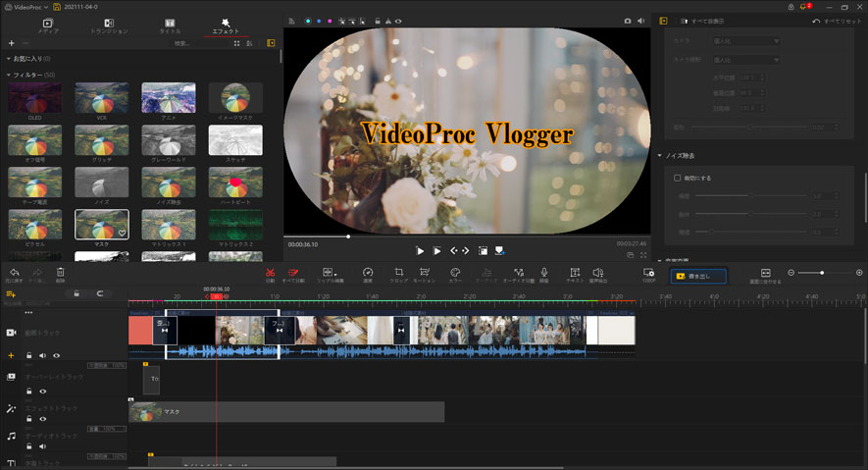Mute the video track speaker
The height and width of the screenshot is (470, 868).
42,355
